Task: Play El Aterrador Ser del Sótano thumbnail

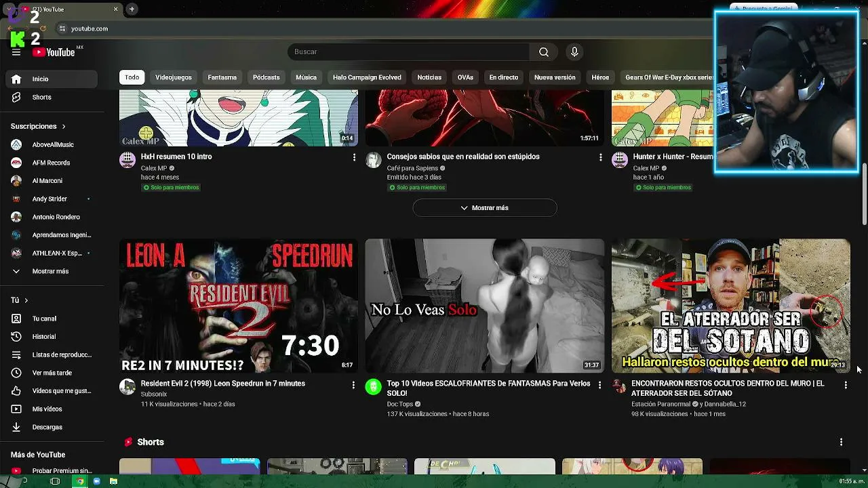Action: coord(731,306)
